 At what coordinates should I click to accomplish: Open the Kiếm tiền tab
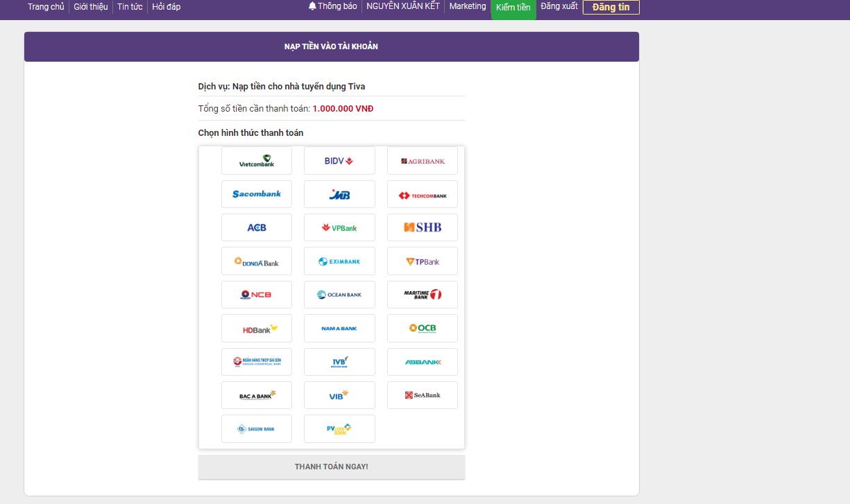point(513,8)
